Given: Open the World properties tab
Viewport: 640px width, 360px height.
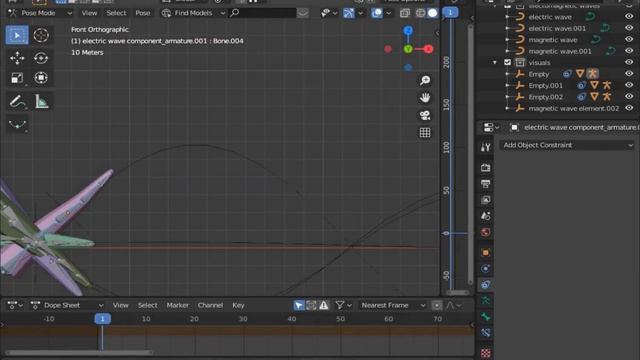Looking at the screenshot, I should pyautogui.click(x=485, y=232).
